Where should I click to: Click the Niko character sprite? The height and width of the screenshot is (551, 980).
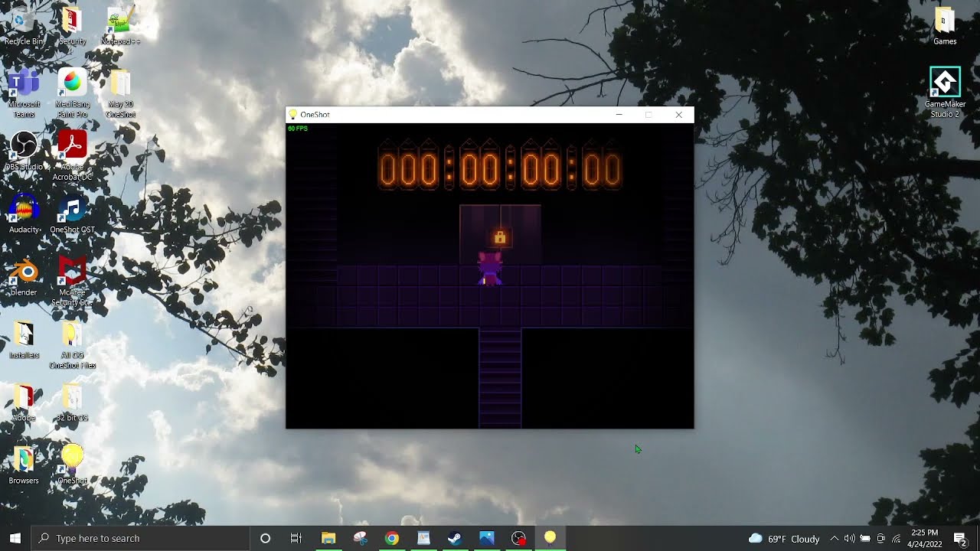pos(489,269)
